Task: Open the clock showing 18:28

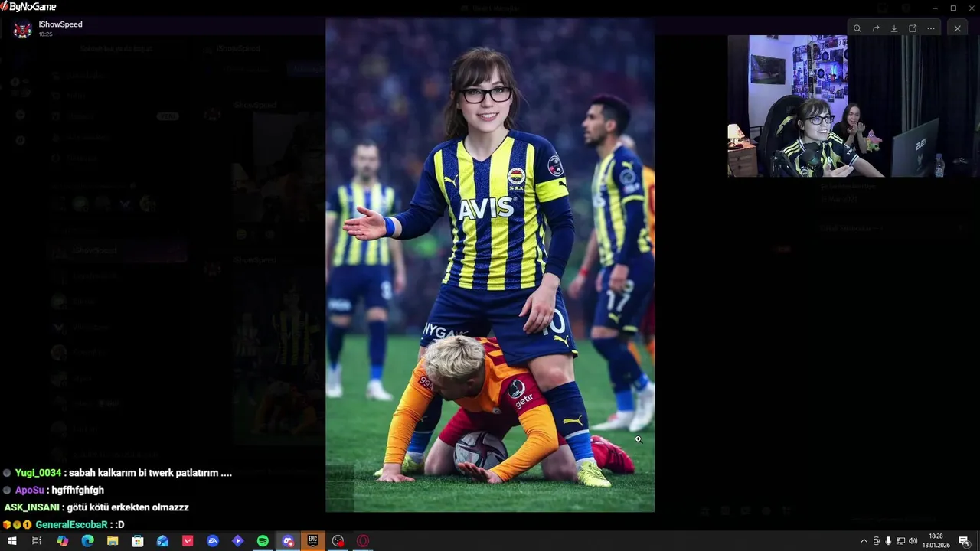Action: coord(936,541)
